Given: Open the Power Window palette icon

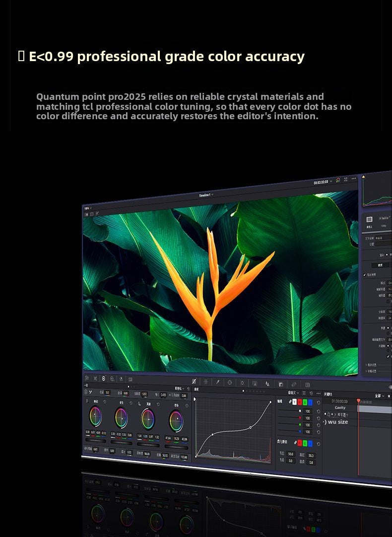Looking at the screenshot, I should (230, 383).
